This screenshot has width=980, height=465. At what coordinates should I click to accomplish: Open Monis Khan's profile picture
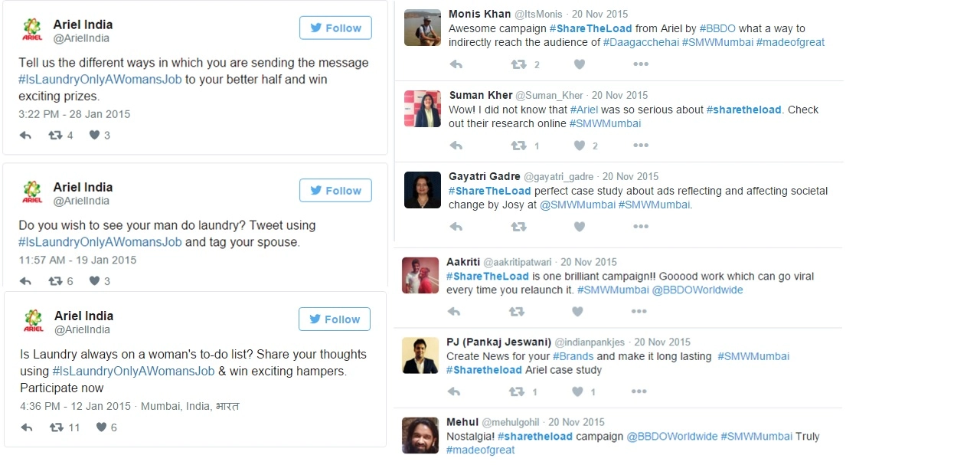pos(422,28)
